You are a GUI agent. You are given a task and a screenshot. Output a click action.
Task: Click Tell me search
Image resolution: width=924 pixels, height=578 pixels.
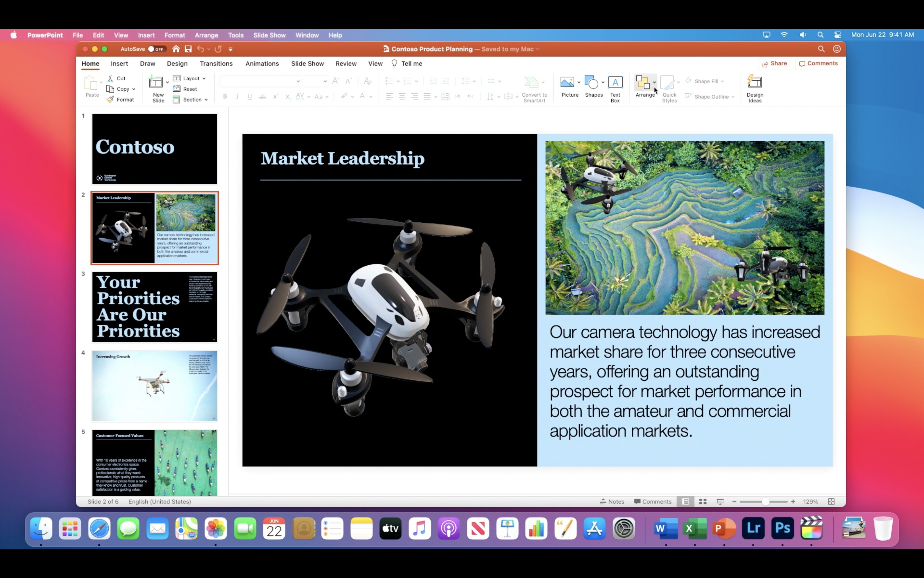[407, 64]
